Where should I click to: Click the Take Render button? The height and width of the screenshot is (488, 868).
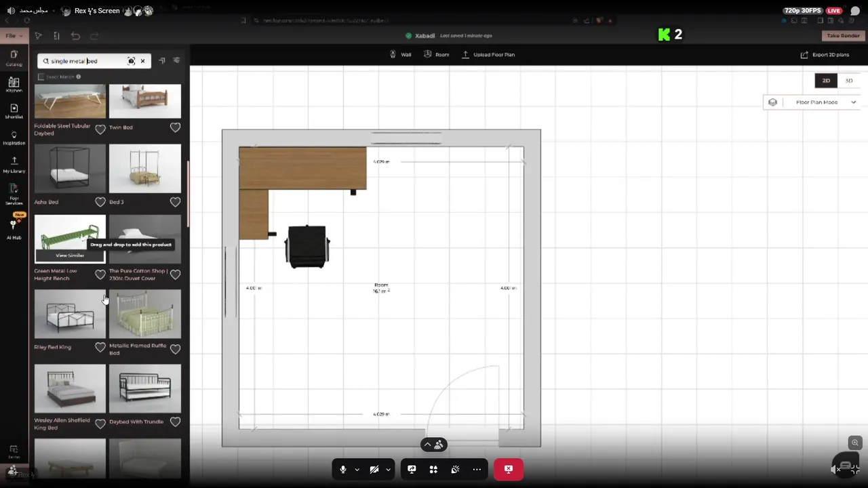coord(843,36)
